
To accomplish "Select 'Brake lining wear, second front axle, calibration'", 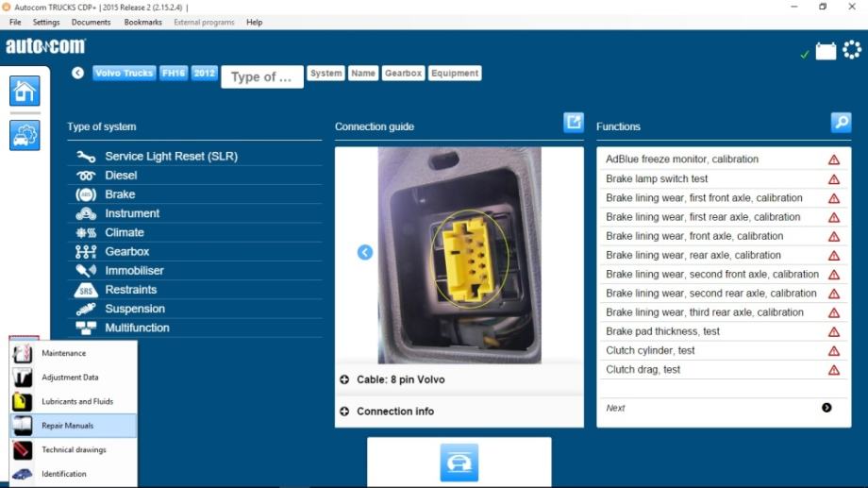I will (x=723, y=274).
